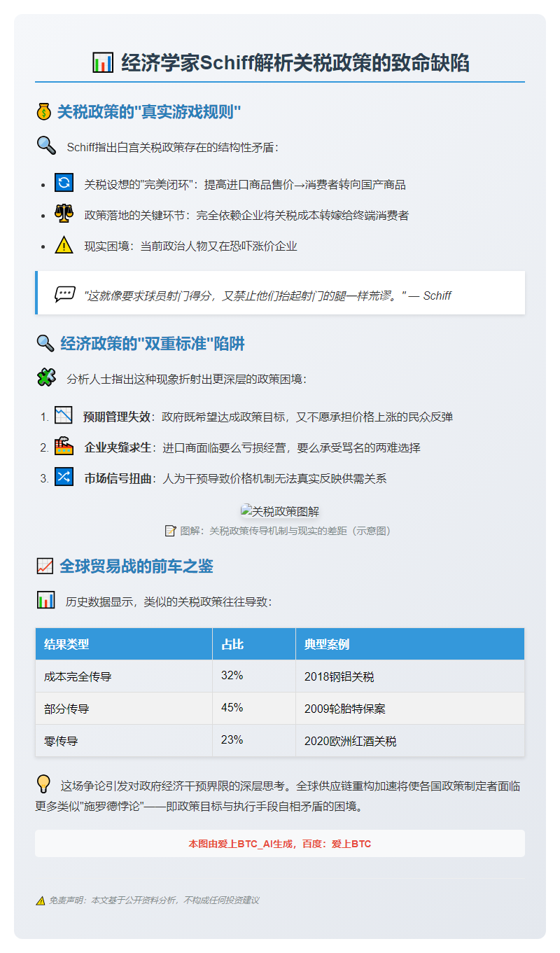Click the downward chart icon beside 预期管理失效
The image size is (560, 953).
click(x=64, y=415)
